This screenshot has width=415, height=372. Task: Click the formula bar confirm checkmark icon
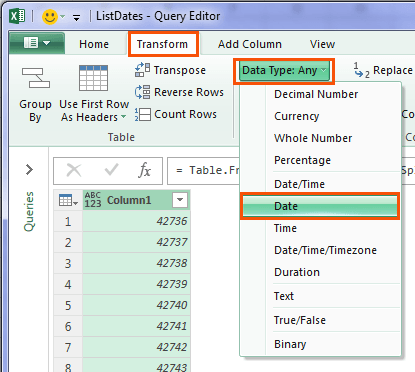tap(111, 170)
